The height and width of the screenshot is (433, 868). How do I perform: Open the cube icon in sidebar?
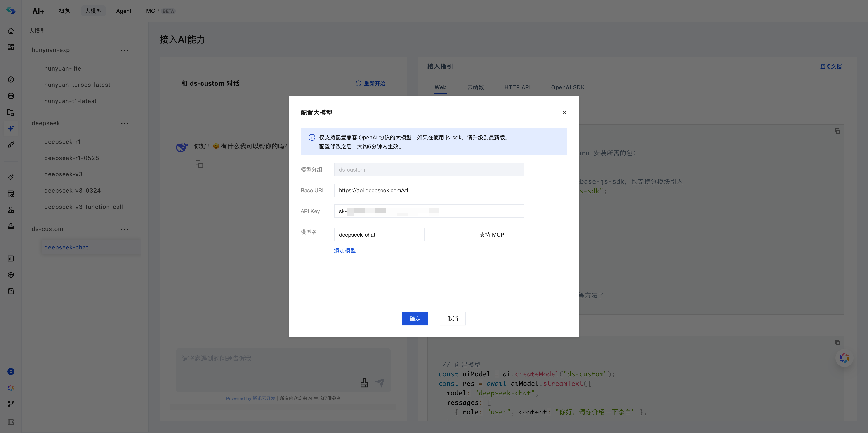click(11, 275)
